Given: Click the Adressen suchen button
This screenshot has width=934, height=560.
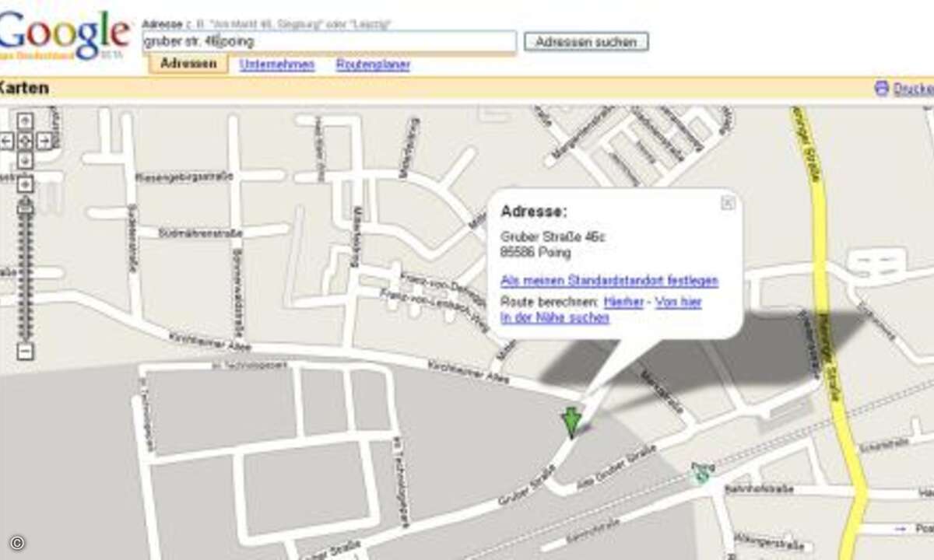Looking at the screenshot, I should [x=586, y=41].
